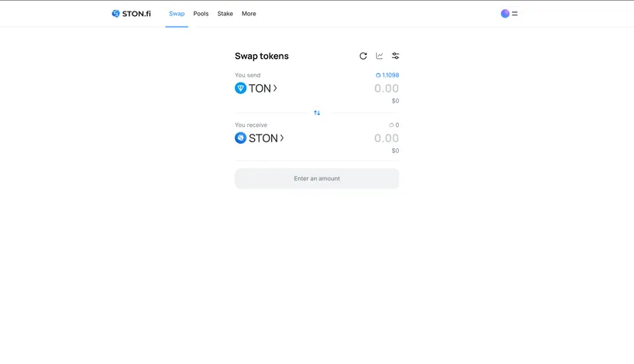This screenshot has width=634, height=364.
Task: Open the Pools tab
Action: [201, 14]
